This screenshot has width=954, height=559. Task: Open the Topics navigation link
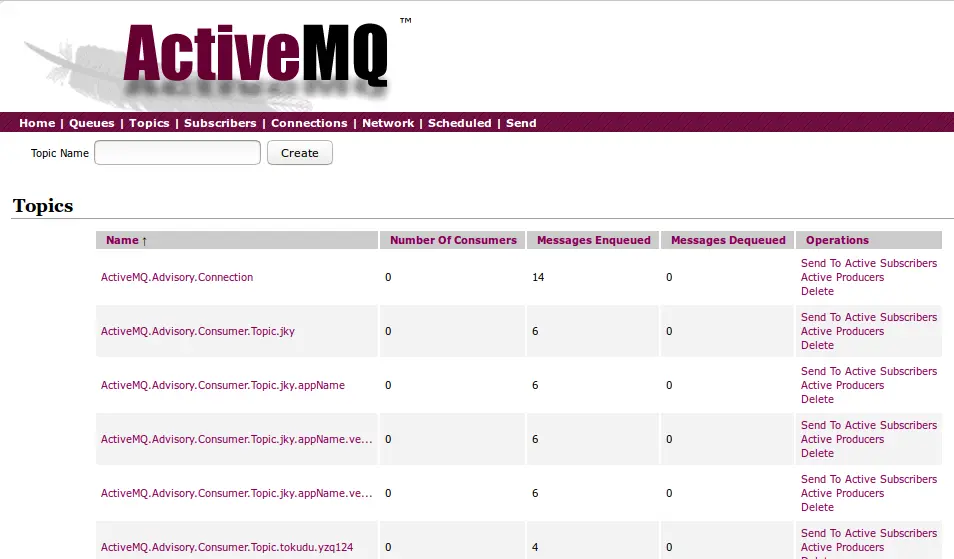tap(149, 123)
